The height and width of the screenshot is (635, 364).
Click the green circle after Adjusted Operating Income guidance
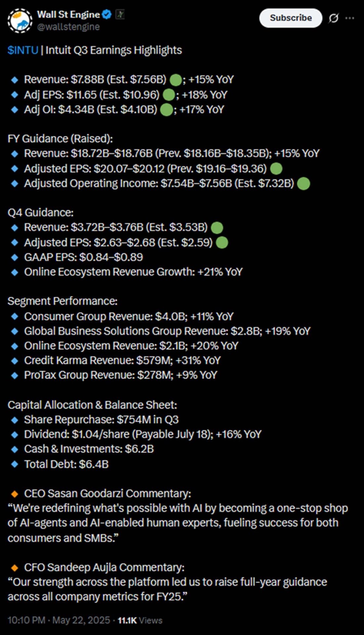coord(303,184)
